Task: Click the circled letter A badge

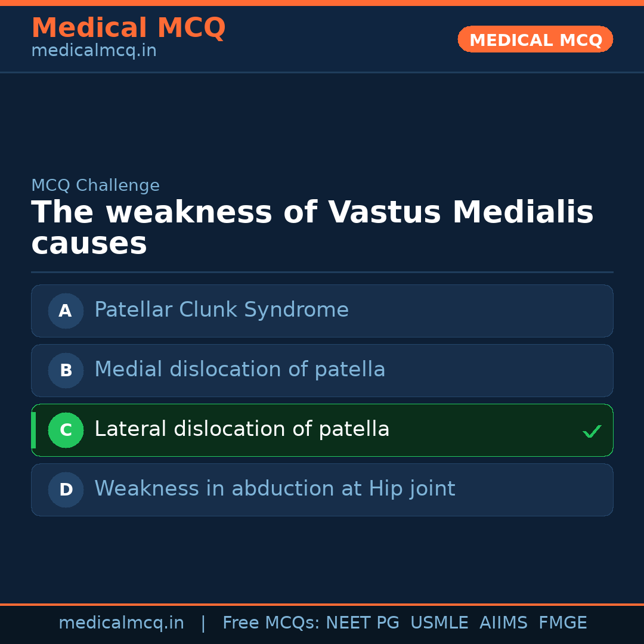Action: coord(66,311)
